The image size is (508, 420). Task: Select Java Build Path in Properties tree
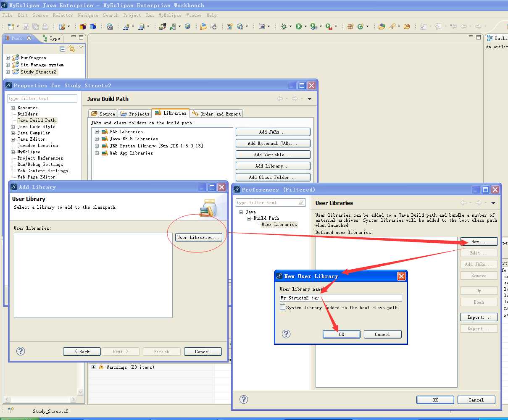pos(37,120)
